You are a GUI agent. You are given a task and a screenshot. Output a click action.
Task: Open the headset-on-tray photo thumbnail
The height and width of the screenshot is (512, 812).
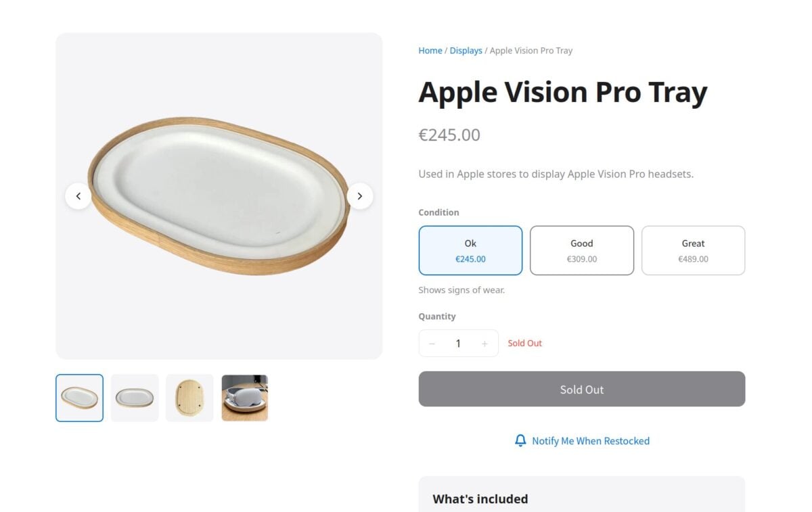coord(245,398)
